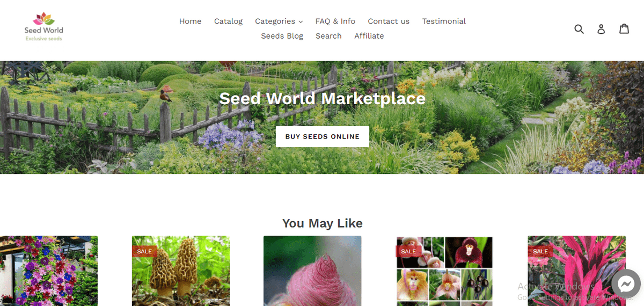This screenshot has height=306, width=644.
Task: Click the Search navigation link
Action: 328,36
